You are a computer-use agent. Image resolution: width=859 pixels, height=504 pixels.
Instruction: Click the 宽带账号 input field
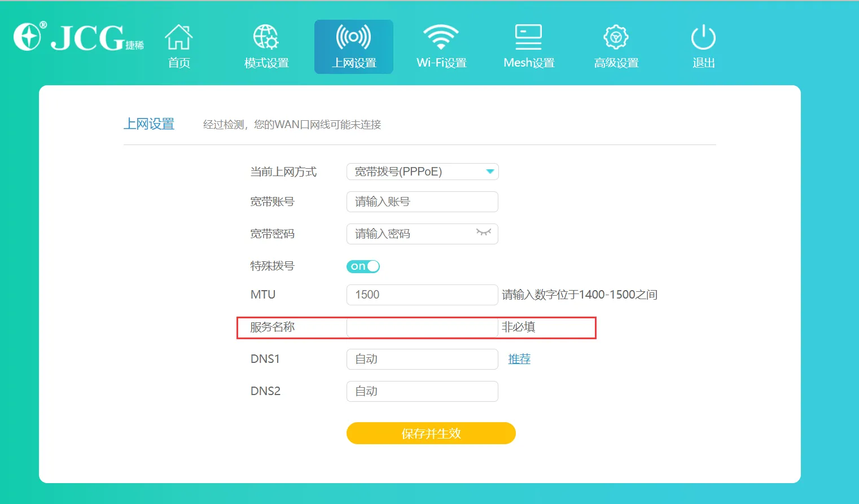coord(422,201)
